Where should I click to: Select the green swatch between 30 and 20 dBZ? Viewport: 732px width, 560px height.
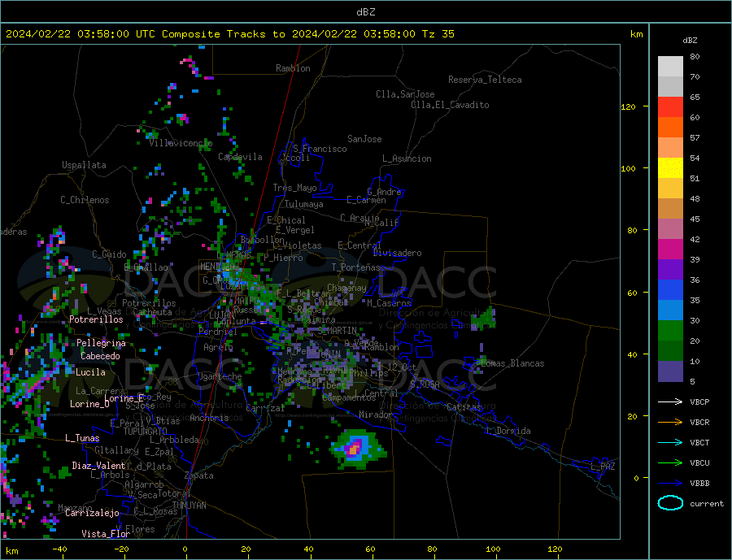click(x=670, y=331)
